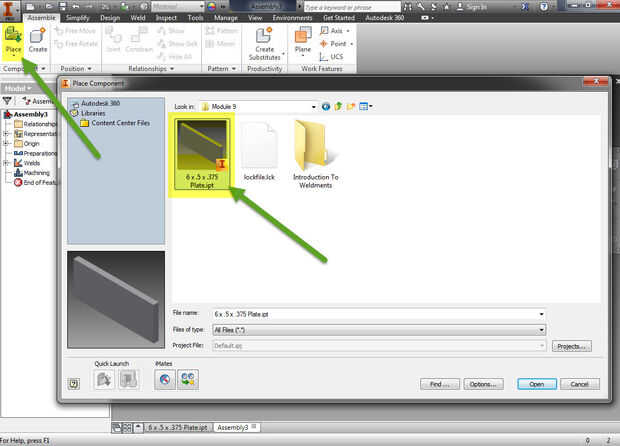Click the Open button
620x446 pixels.
pos(537,384)
